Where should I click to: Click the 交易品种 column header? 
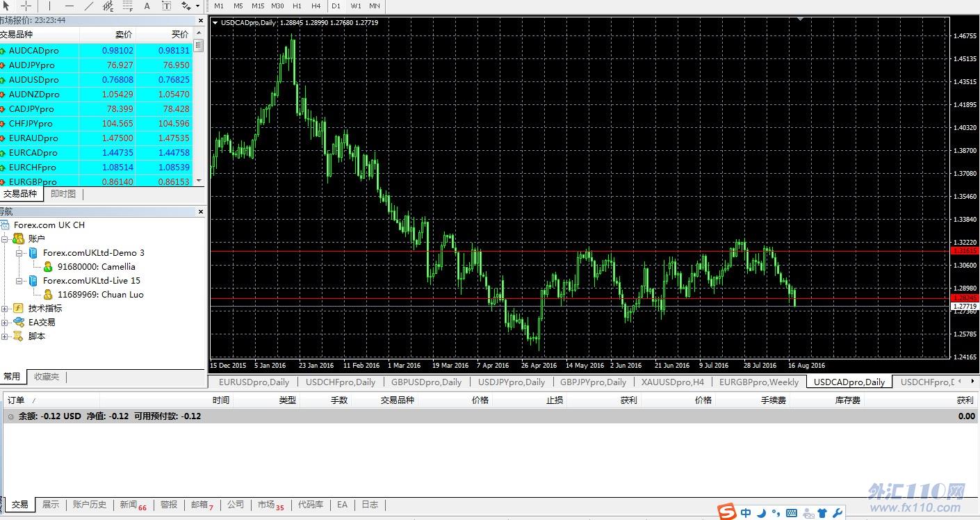[x=40, y=34]
